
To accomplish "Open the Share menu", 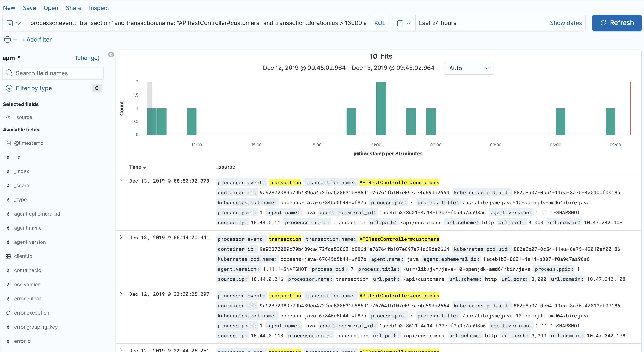I will click(x=73, y=8).
